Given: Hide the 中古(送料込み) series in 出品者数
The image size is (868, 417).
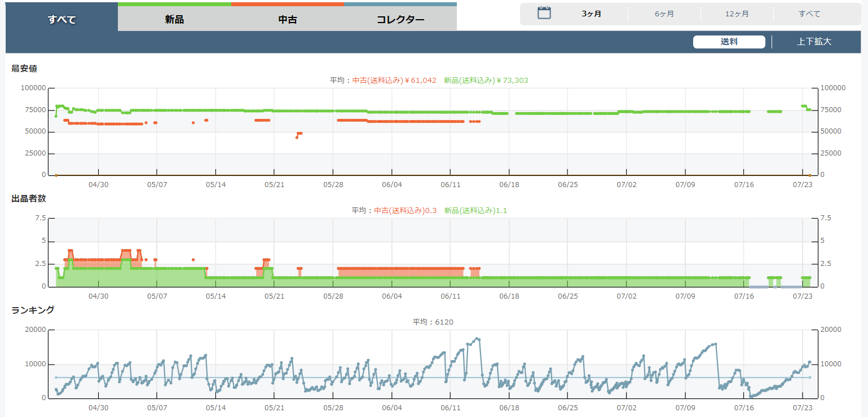Looking at the screenshot, I should click(405, 211).
